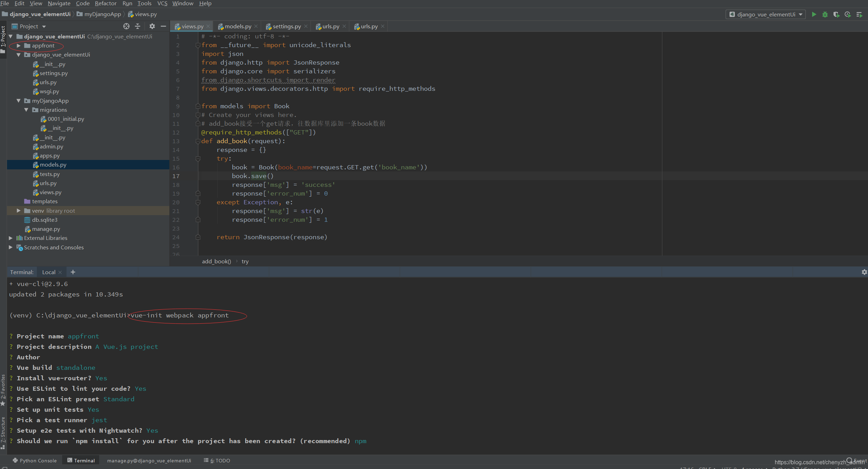Click the profiler run icon
This screenshot has height=469, width=868.
[847, 14]
